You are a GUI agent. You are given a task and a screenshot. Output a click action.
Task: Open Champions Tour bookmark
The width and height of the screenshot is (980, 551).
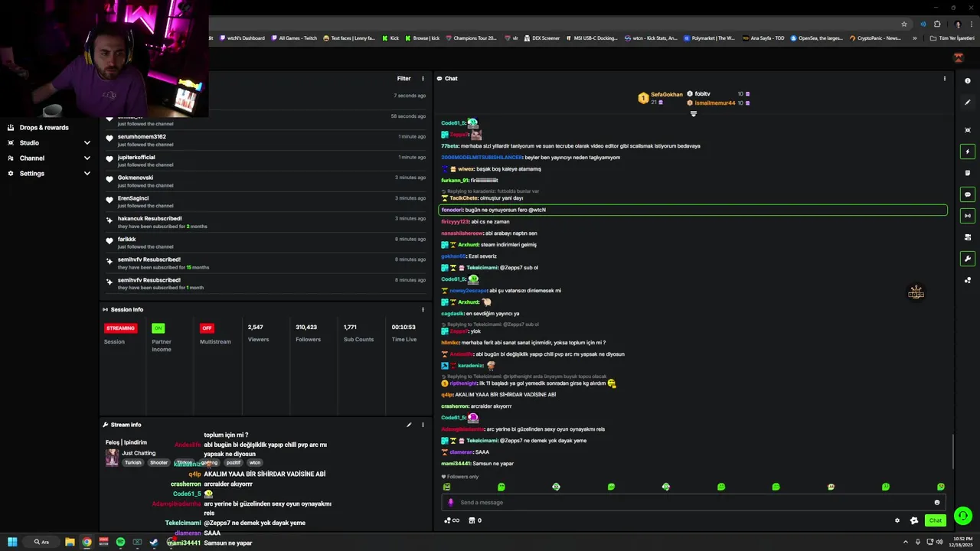click(470, 38)
